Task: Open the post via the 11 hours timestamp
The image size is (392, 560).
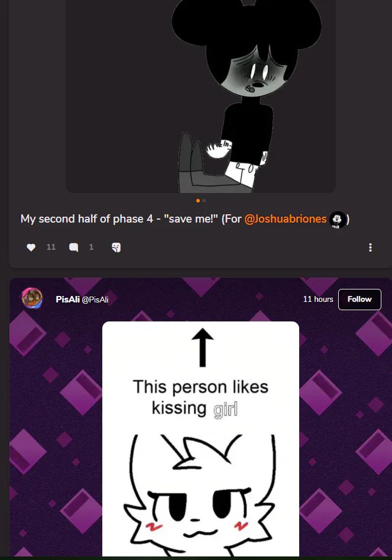Action: [x=318, y=300]
